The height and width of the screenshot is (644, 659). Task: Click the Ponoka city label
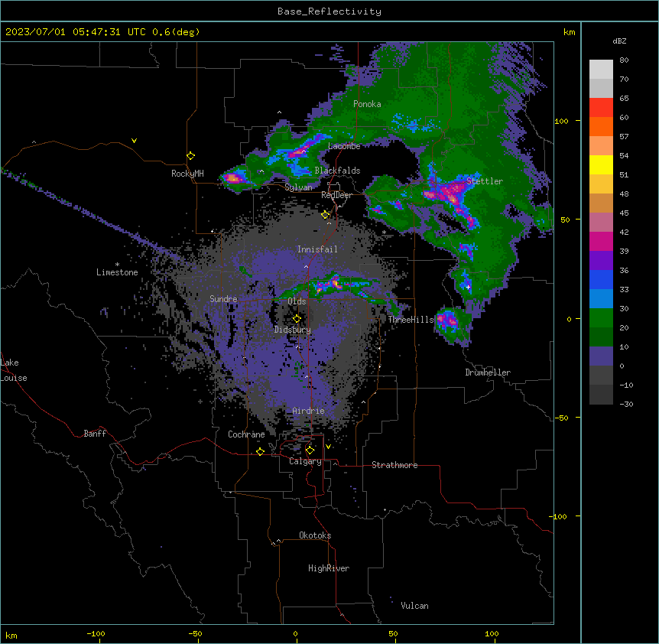pos(367,104)
